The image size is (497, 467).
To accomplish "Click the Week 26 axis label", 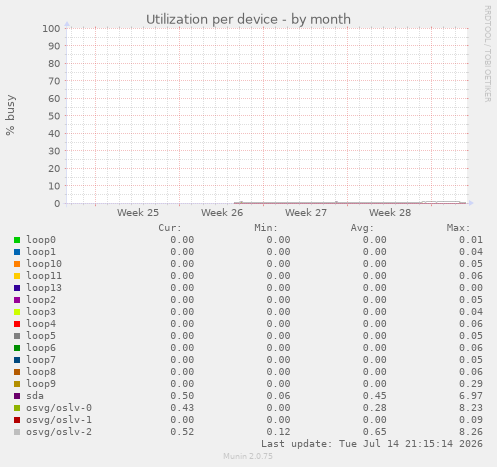I will point(222,213).
